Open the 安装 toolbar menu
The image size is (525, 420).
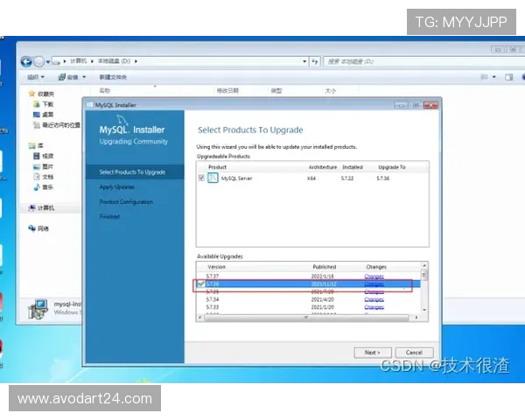(x=72, y=77)
